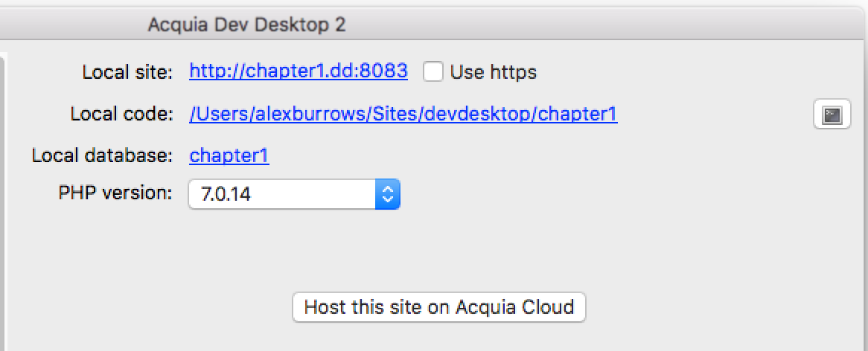Open the /Users/alexburrows/Sites local code path link

tap(403, 114)
